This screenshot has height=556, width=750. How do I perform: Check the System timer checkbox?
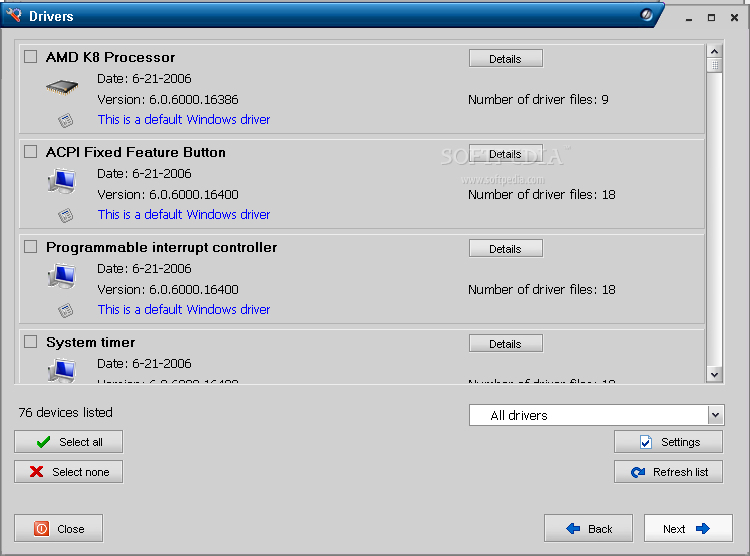31,342
